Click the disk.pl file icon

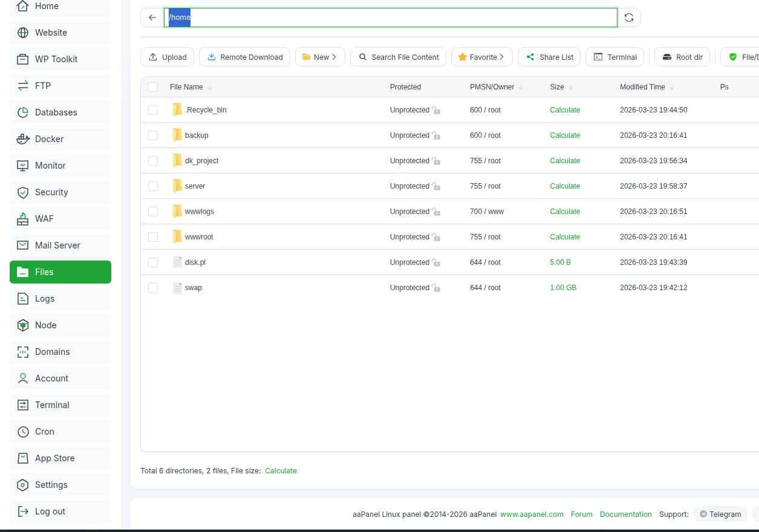(177, 262)
